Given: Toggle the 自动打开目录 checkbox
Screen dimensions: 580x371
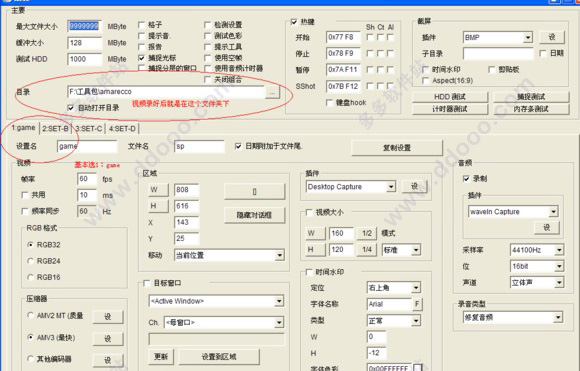Looking at the screenshot, I should coord(71,108).
